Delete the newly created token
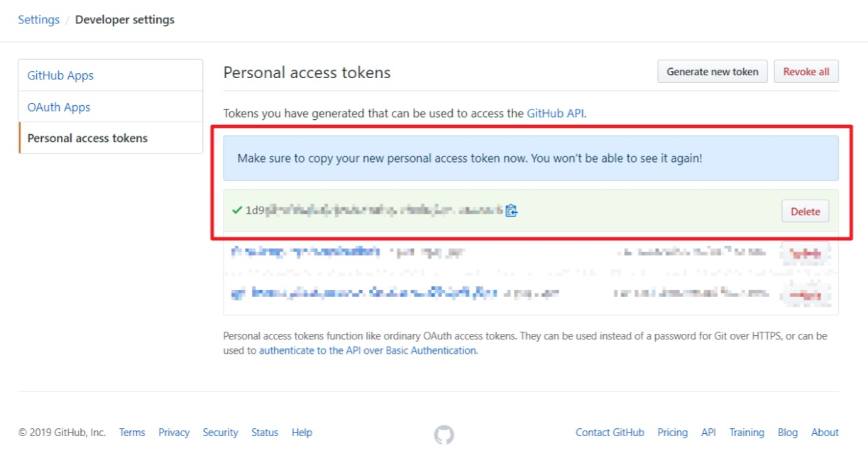The width and height of the screenshot is (868, 456). pos(805,212)
